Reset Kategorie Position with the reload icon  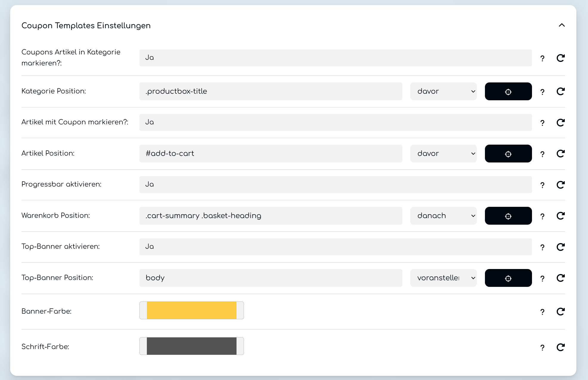pyautogui.click(x=561, y=92)
